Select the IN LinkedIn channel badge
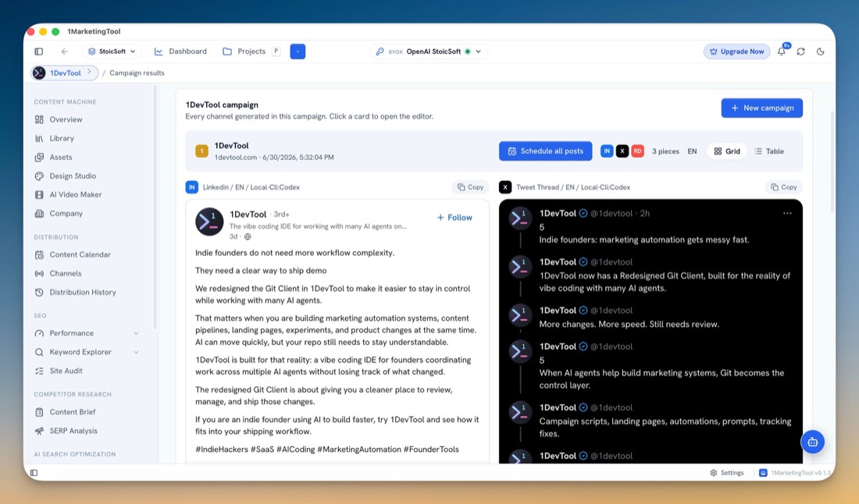Viewport: 859px width, 504px height. [607, 151]
